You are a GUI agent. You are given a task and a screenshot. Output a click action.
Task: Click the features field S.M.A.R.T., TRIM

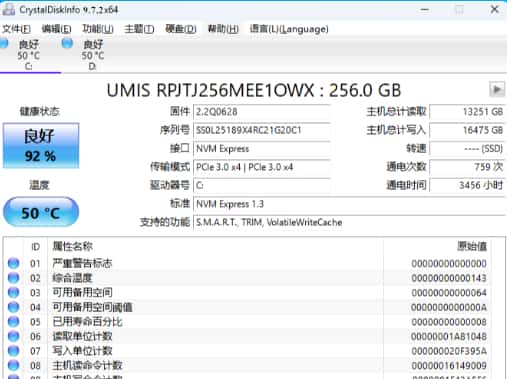pos(349,222)
